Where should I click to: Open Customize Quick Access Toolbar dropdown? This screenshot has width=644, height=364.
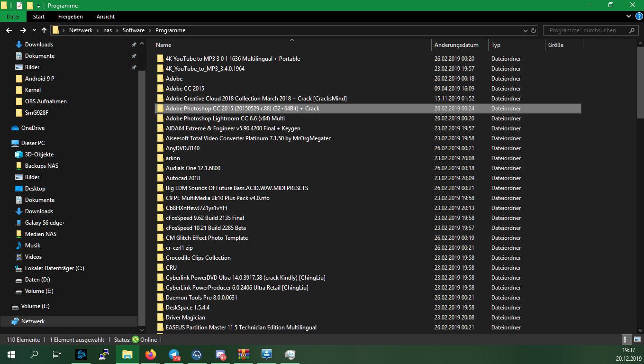tap(39, 6)
